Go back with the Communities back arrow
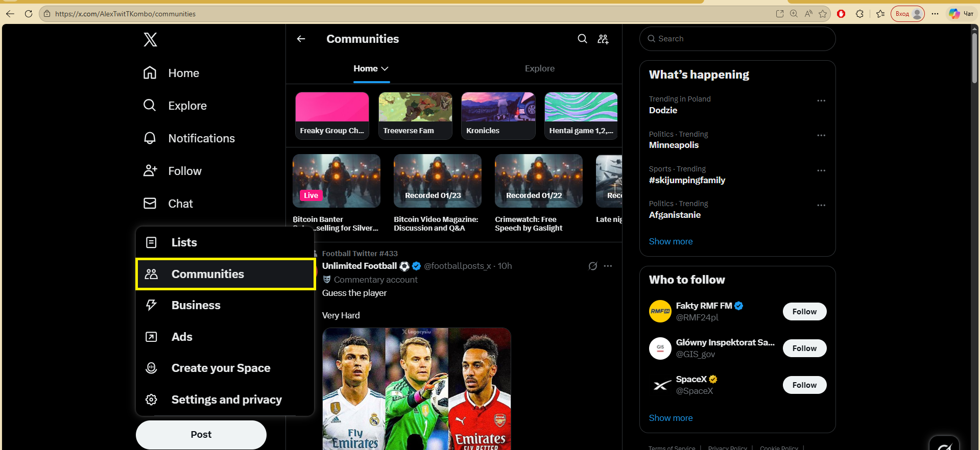Screen dimensions: 980x450 pyautogui.click(x=301, y=39)
